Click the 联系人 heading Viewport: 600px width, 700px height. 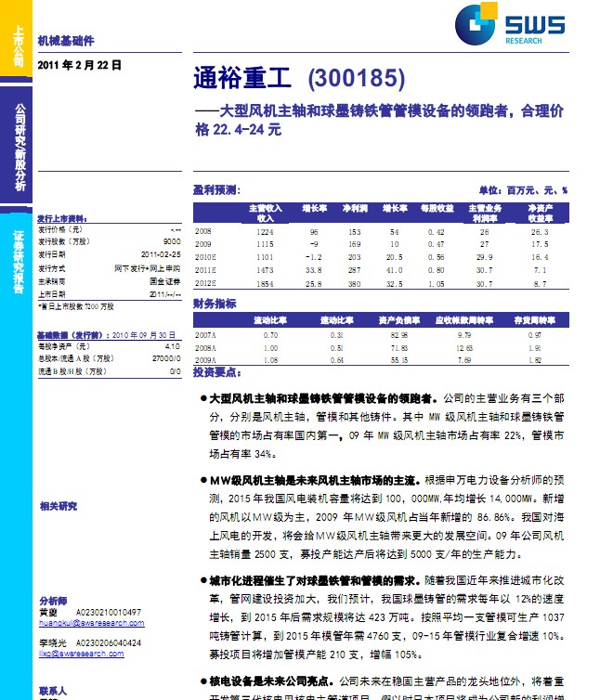[53, 691]
